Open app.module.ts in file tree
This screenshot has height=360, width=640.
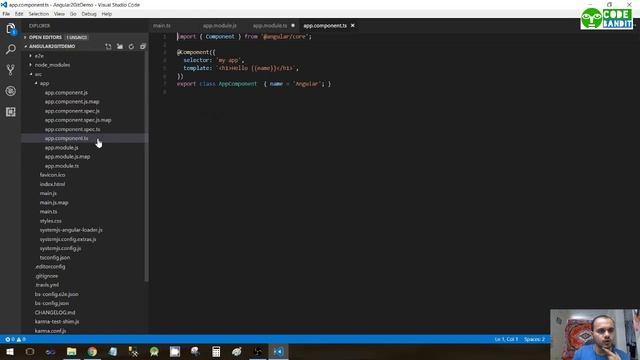62,166
